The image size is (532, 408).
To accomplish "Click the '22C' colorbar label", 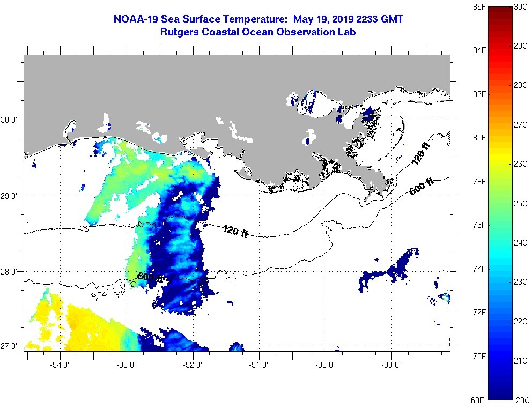I will (x=521, y=321).
